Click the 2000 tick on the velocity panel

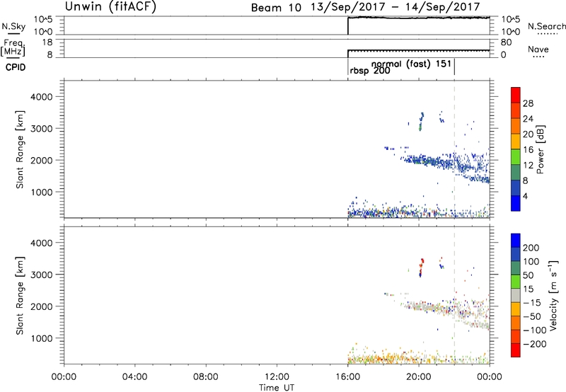(42, 306)
